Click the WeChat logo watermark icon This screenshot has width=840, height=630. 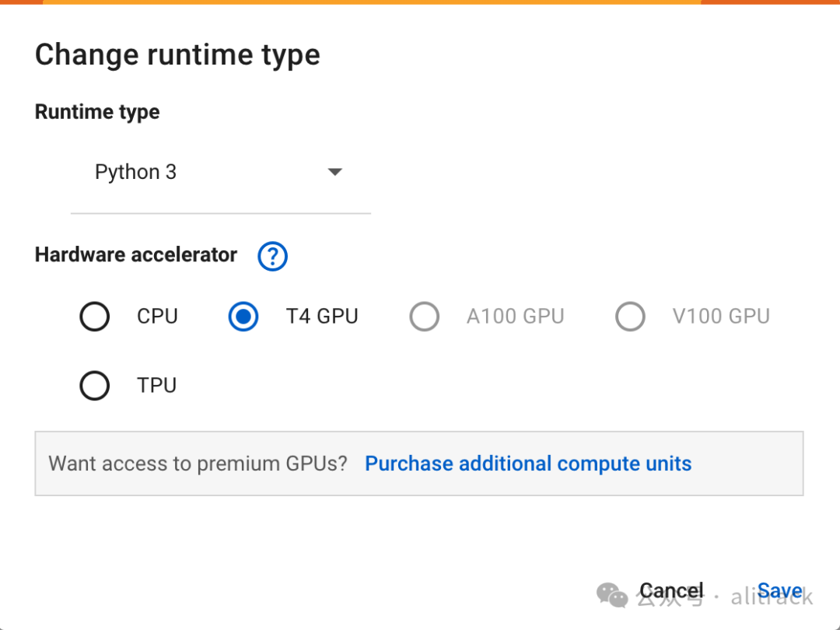pyautogui.click(x=612, y=595)
